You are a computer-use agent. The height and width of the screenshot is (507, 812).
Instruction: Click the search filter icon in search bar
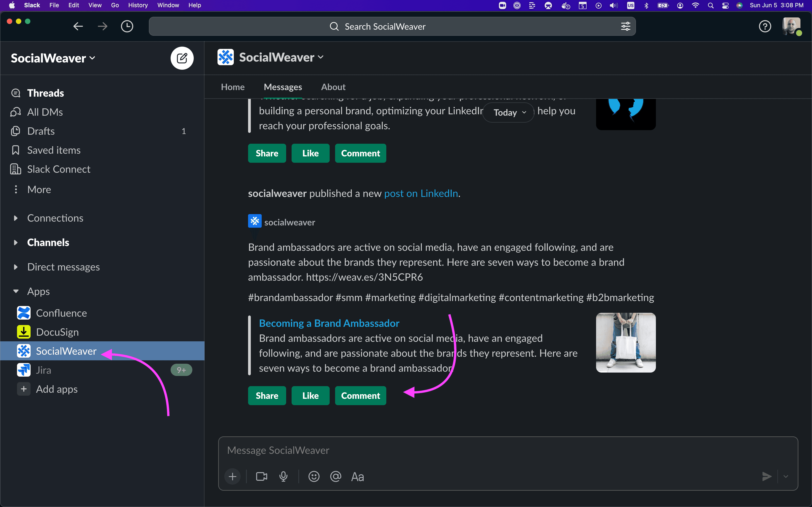[626, 26]
